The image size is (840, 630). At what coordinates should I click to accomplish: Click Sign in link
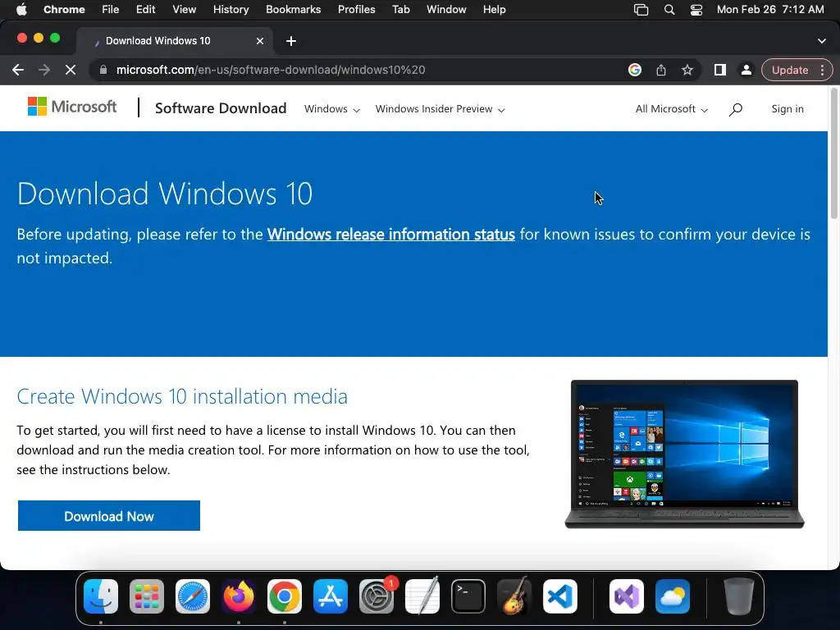click(787, 109)
